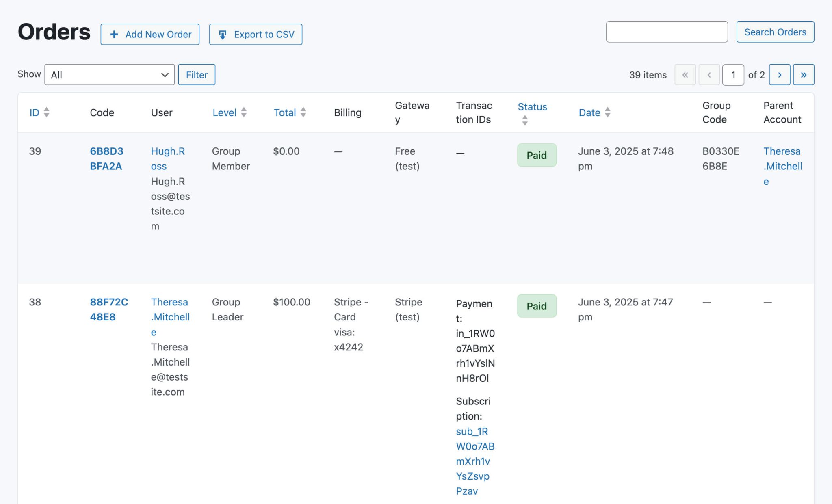Click the Status column sort arrows
832x504 pixels.
tap(525, 120)
